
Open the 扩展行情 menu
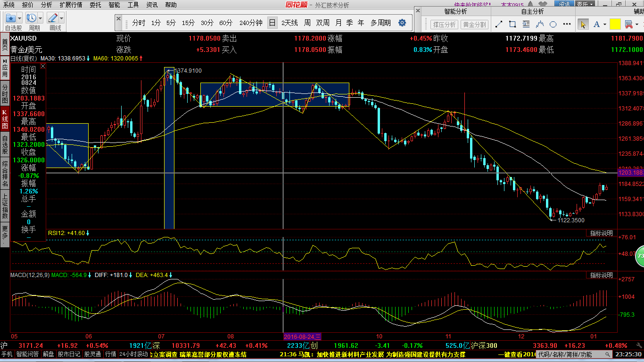pyautogui.click(x=71, y=5)
